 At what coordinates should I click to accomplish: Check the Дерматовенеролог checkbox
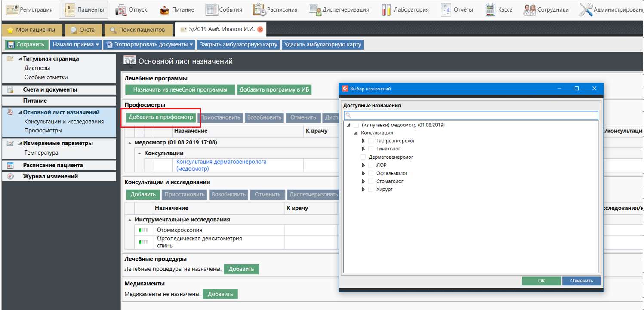pyautogui.click(x=363, y=157)
